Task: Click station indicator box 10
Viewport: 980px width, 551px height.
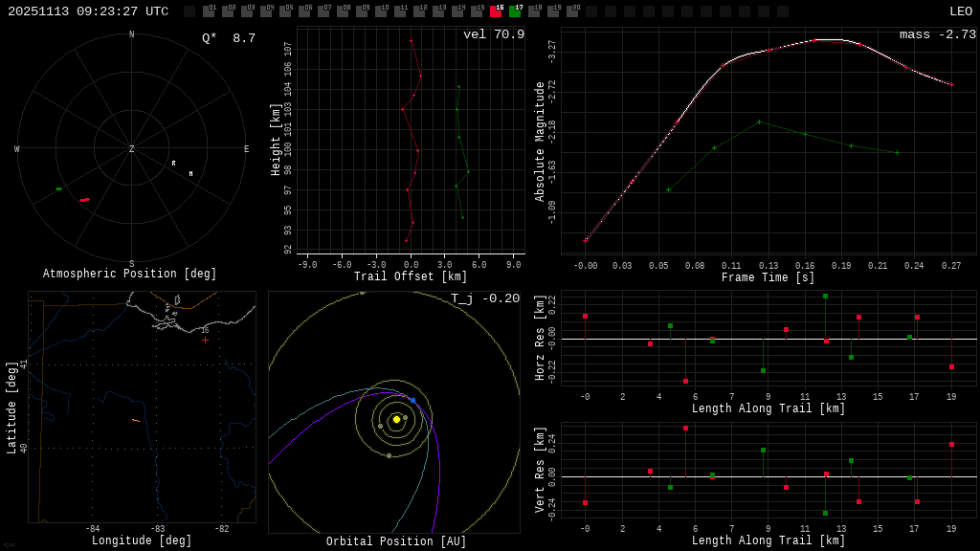Action: 381,11
